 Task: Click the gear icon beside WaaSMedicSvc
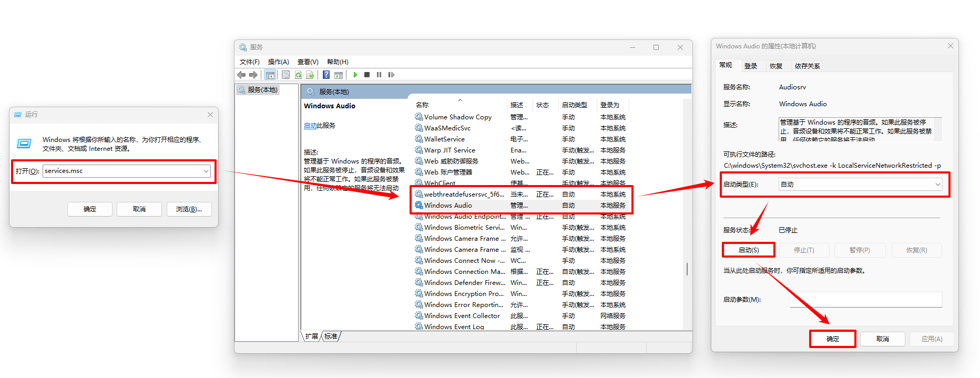tap(419, 128)
